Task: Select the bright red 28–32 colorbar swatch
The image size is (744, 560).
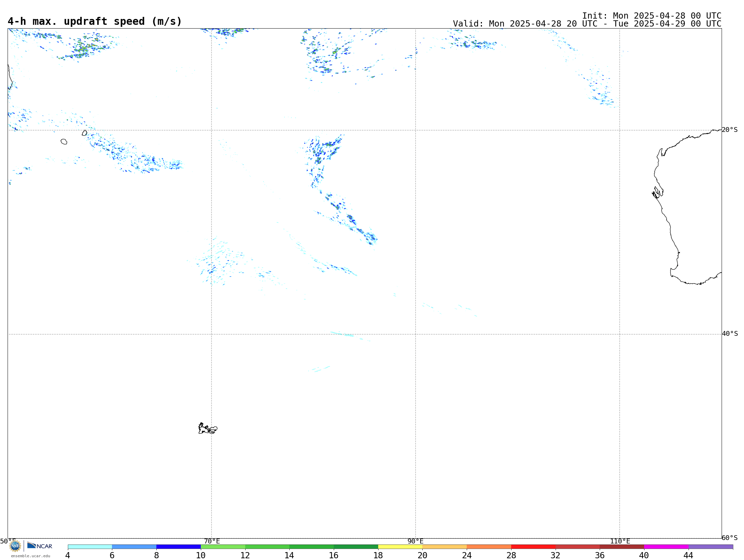Action: pyautogui.click(x=533, y=547)
